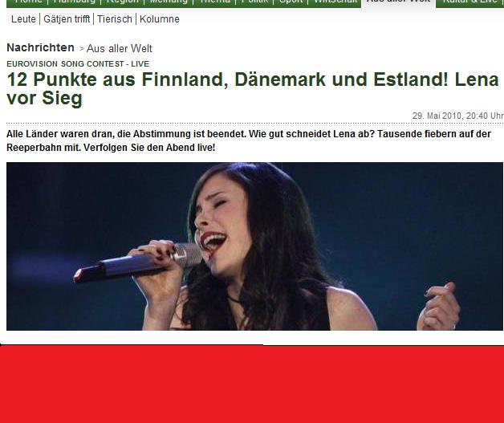504x423 pixels.
Task: Switch to the Region tab
Action: click(122, 2)
